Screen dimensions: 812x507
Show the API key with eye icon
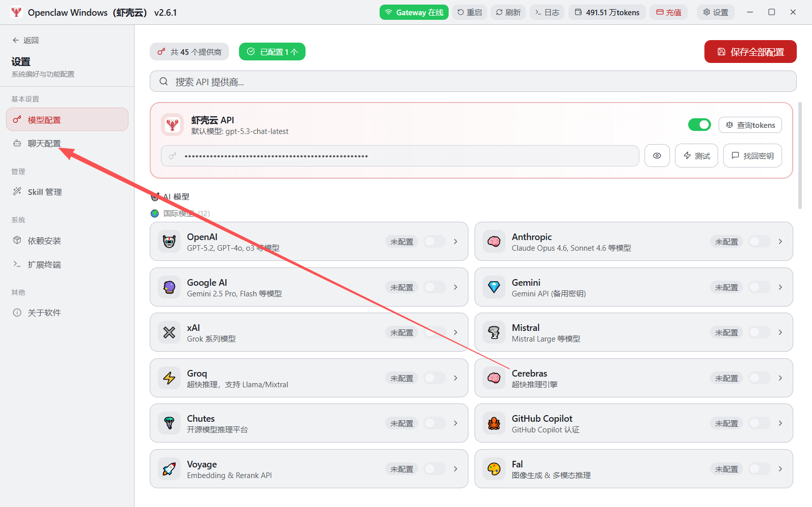(657, 156)
